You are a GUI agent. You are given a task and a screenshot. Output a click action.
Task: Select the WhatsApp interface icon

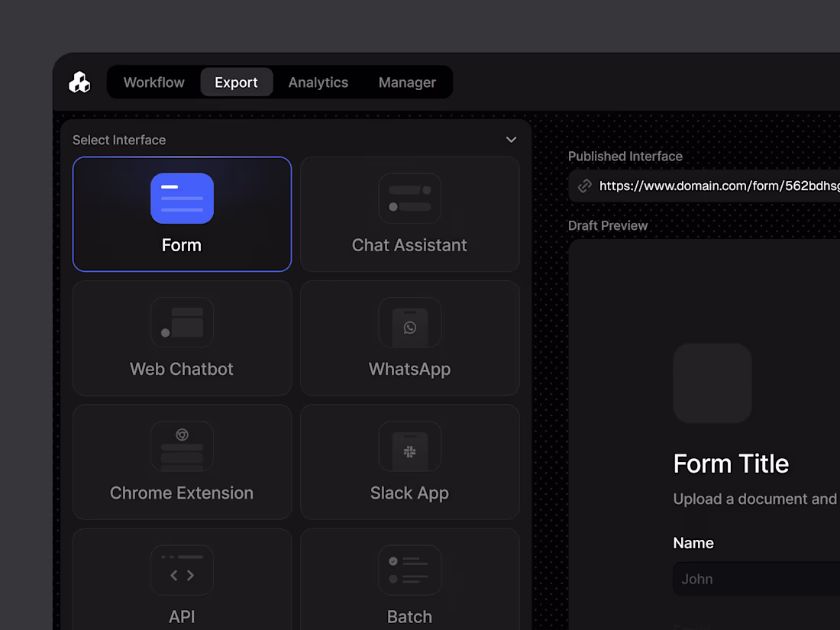point(410,322)
